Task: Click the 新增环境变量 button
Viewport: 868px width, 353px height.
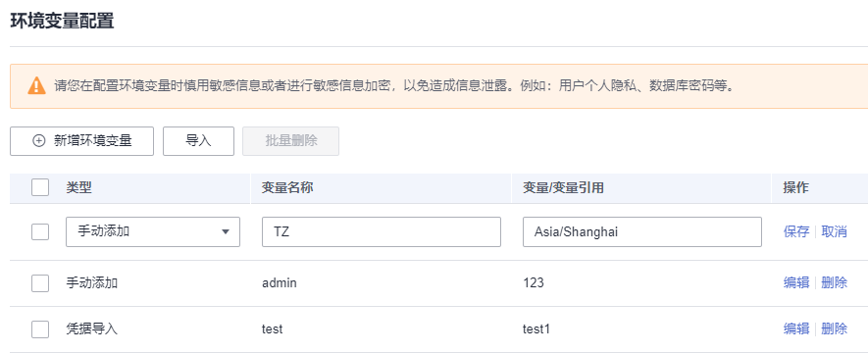Action: 82,141
